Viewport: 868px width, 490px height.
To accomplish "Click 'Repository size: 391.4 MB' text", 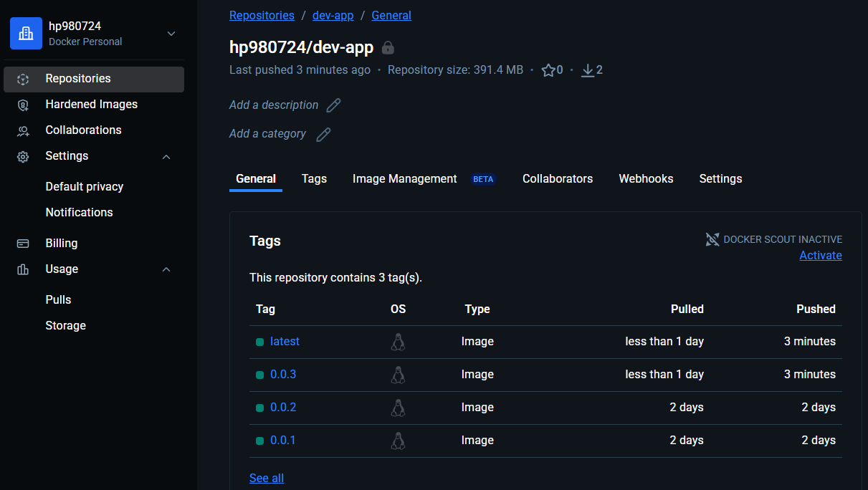I will pos(455,70).
